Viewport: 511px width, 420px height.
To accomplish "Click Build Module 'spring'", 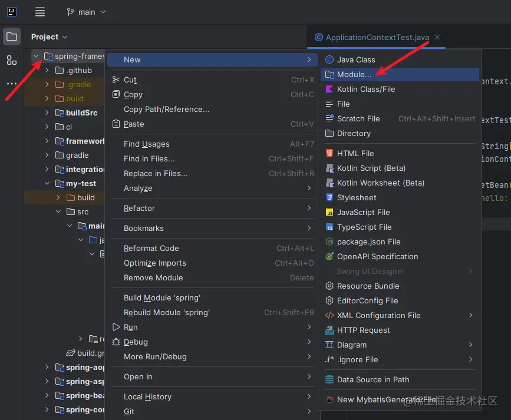I will pos(161,297).
